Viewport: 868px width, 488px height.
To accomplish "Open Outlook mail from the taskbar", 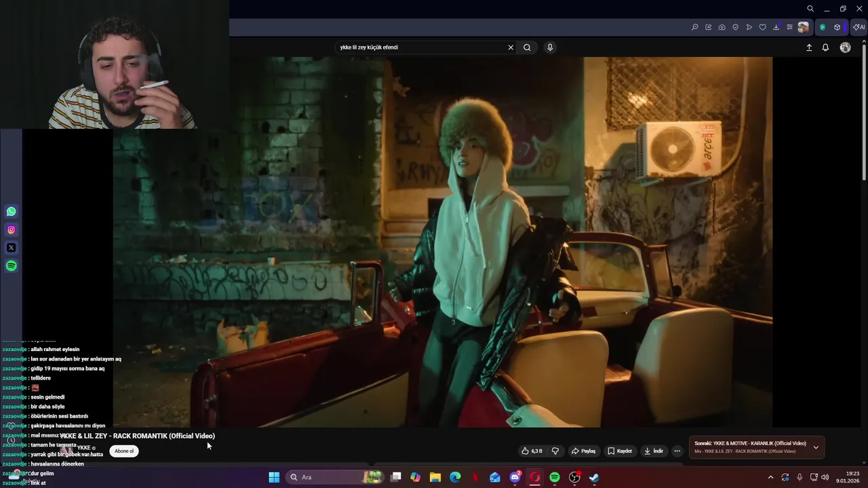I will point(495,477).
